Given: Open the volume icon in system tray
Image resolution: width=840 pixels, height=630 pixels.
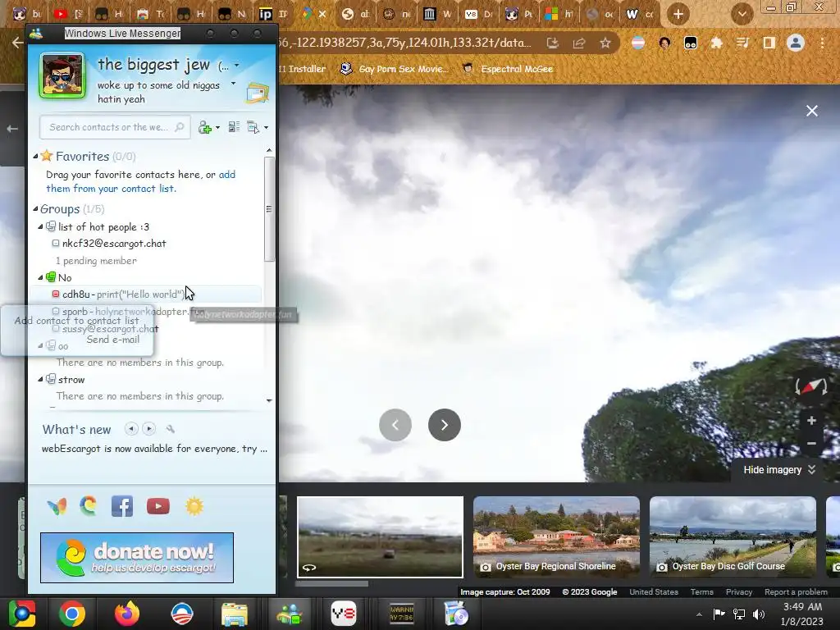Looking at the screenshot, I should (x=759, y=614).
